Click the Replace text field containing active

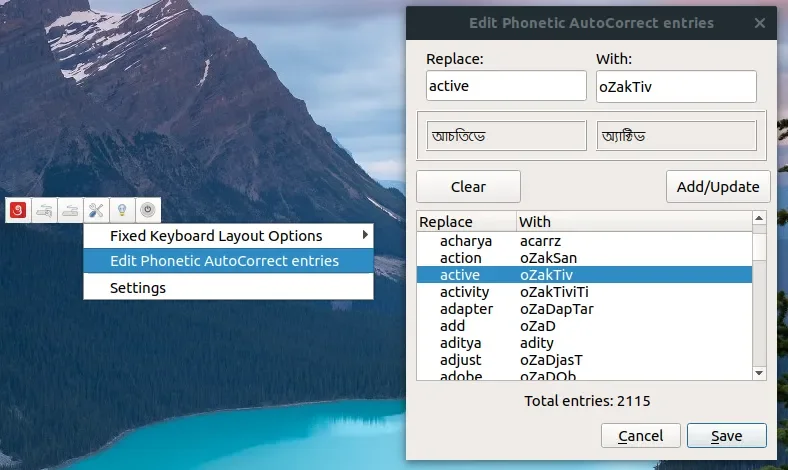[506, 86]
